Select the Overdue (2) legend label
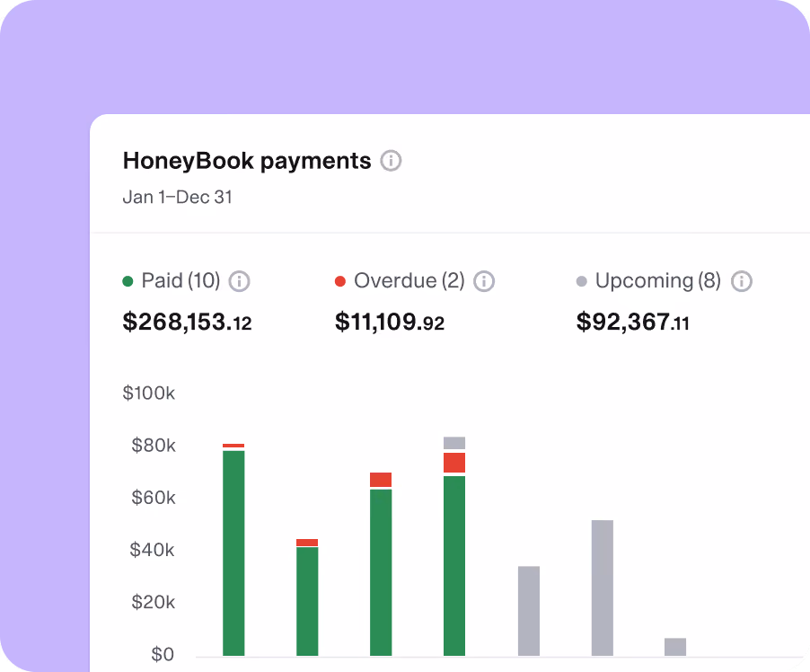Screen dimensions: 810x672 point(409,280)
